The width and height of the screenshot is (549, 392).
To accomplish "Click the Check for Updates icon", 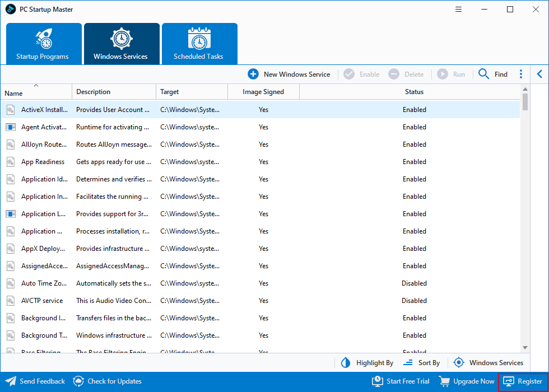I will (x=79, y=381).
